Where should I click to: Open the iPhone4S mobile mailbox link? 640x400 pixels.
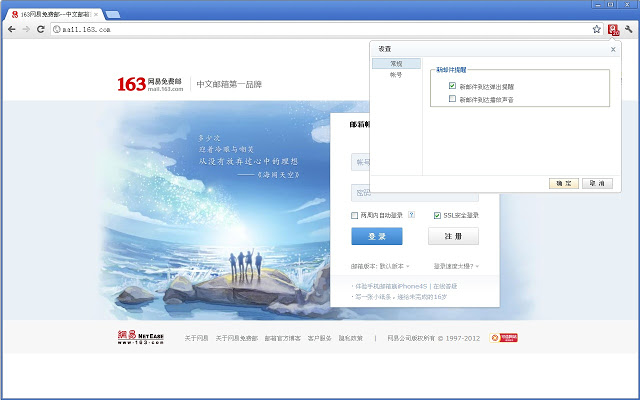(391, 286)
